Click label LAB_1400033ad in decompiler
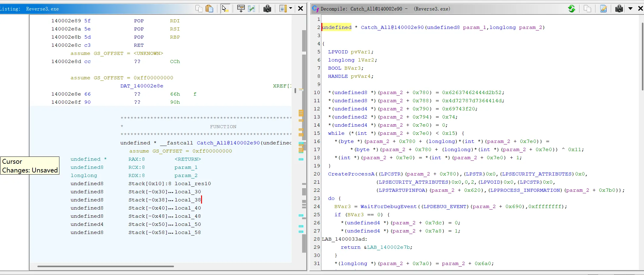 click(x=344, y=239)
